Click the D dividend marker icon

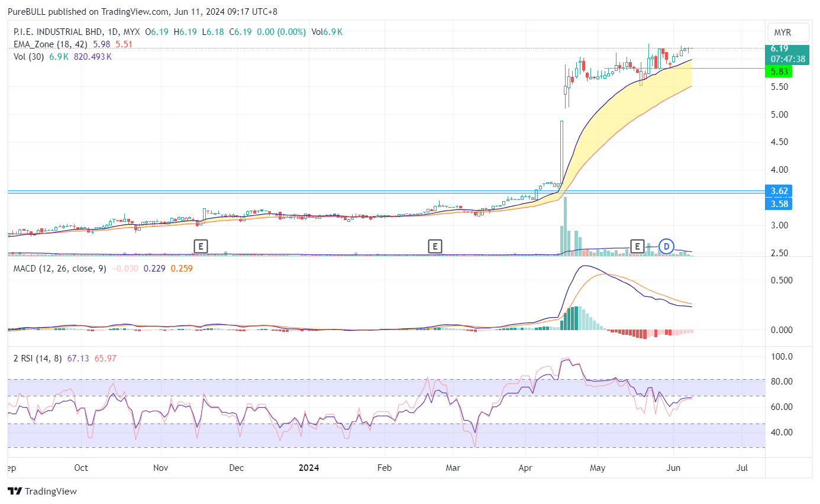pos(667,246)
